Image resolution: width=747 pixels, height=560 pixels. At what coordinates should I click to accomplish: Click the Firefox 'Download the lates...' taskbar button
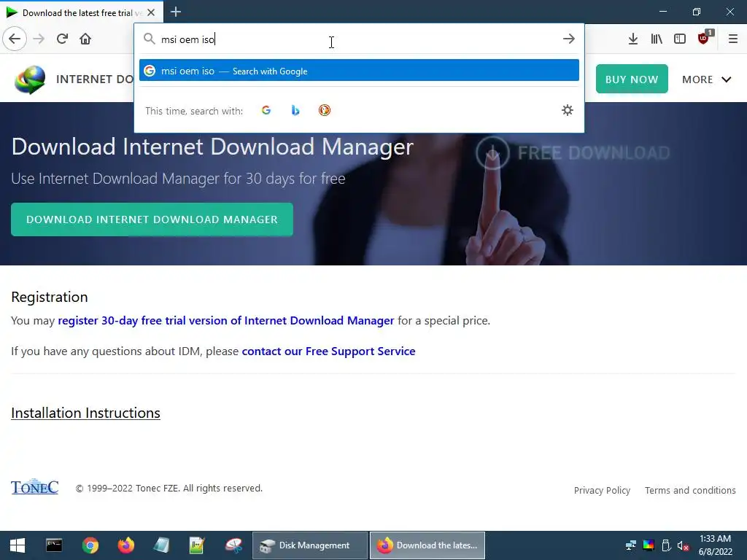[427, 545]
